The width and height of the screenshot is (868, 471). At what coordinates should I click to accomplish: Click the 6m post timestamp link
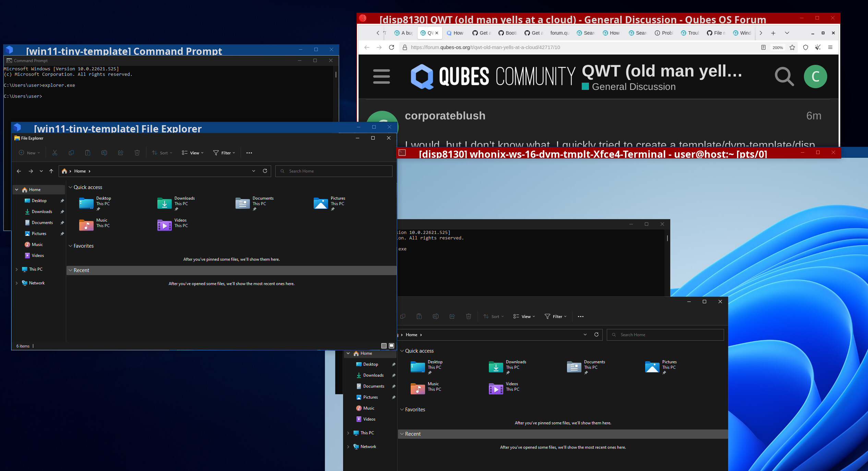click(814, 116)
